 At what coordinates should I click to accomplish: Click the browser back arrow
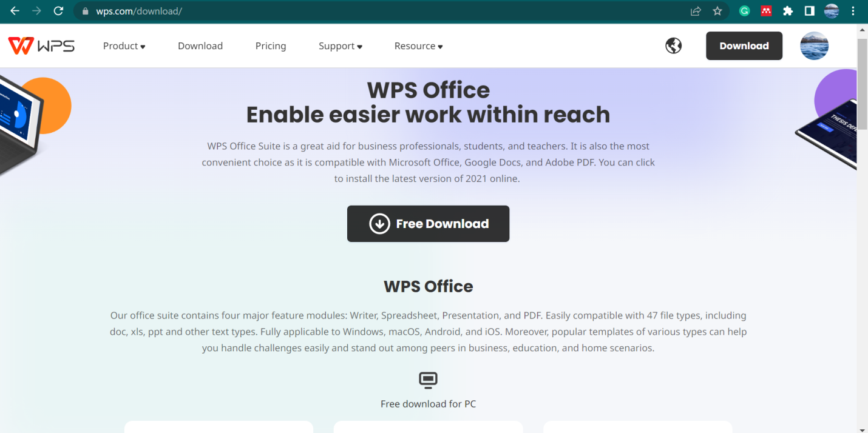click(x=15, y=11)
